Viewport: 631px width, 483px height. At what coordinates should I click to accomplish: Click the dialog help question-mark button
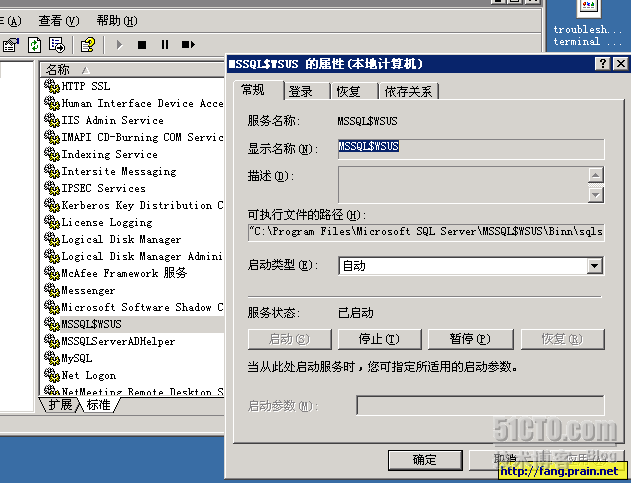(x=602, y=64)
